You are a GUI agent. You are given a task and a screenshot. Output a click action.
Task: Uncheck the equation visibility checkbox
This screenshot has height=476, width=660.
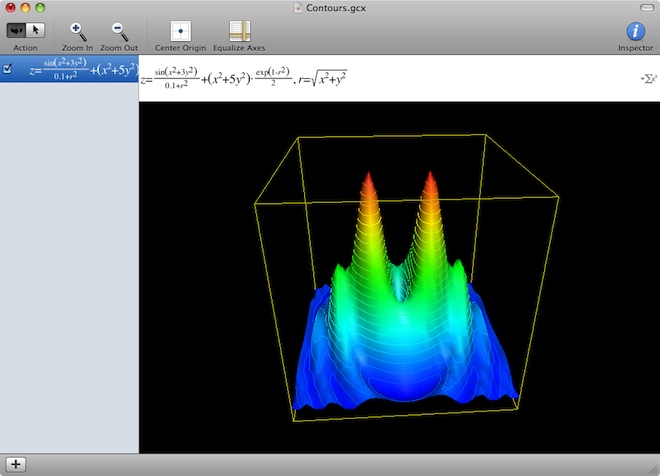8,69
